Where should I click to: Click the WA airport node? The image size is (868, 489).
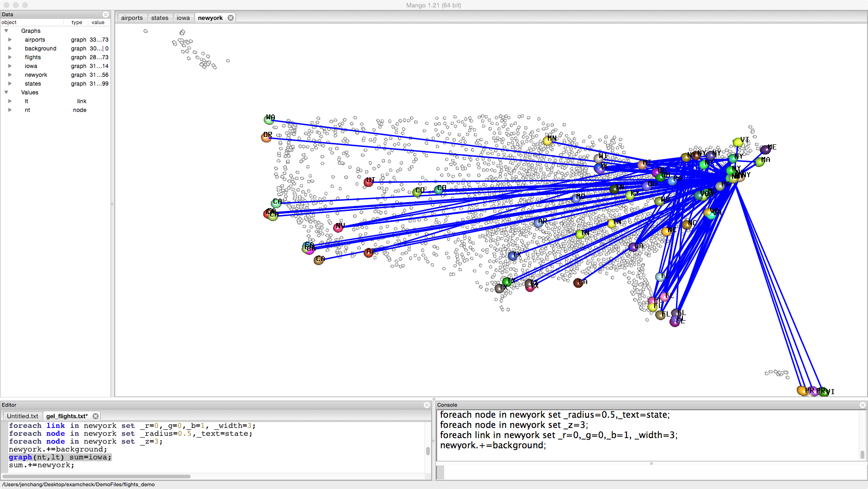click(269, 120)
